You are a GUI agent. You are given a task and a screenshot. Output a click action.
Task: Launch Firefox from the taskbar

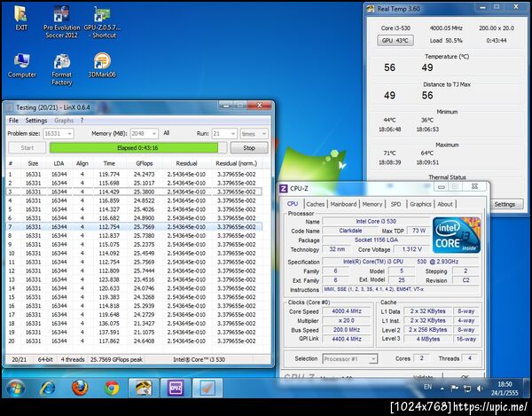coord(80,389)
